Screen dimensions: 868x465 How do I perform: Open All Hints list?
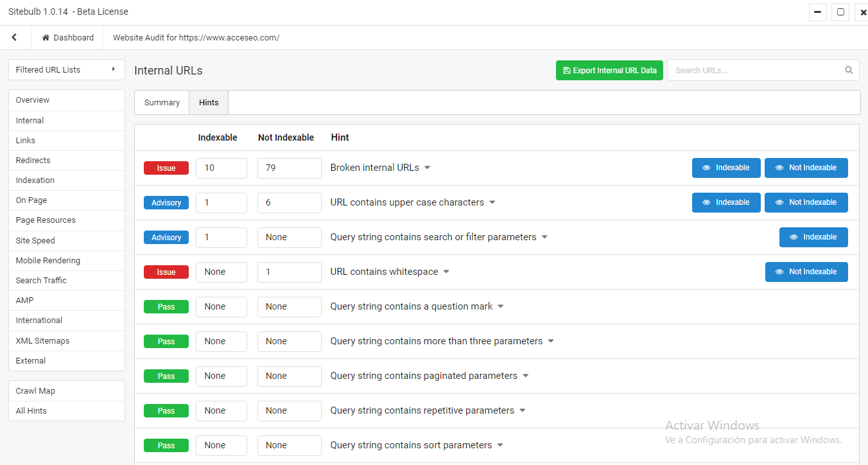[x=67, y=411]
